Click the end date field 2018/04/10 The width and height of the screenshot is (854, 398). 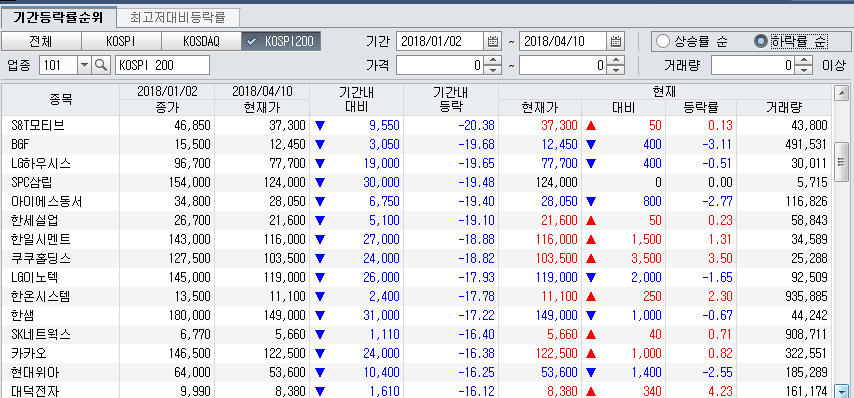[563, 41]
